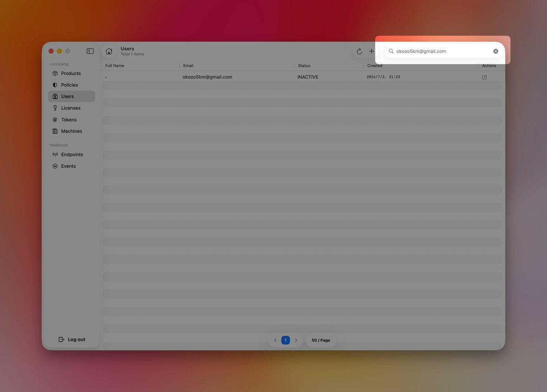Toggle the sidebar visibility

pyautogui.click(x=90, y=52)
